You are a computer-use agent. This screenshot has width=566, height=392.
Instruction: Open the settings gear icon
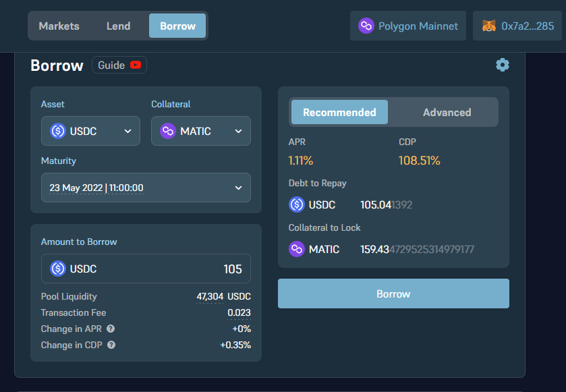(502, 65)
